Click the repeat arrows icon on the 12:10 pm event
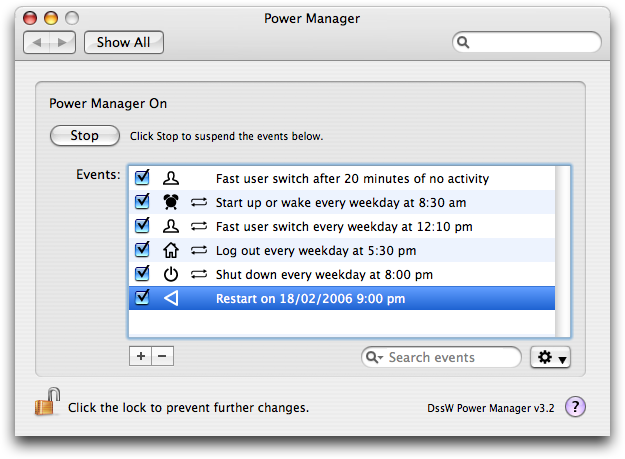625x459 pixels. (198, 226)
